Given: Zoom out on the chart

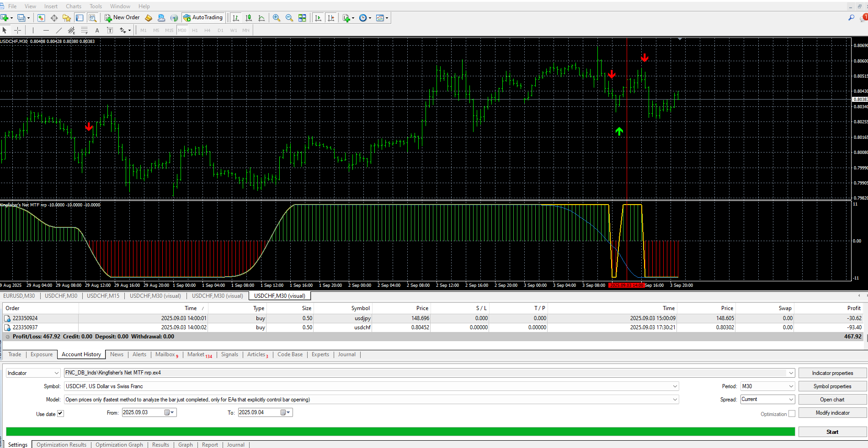Looking at the screenshot, I should [x=289, y=18].
